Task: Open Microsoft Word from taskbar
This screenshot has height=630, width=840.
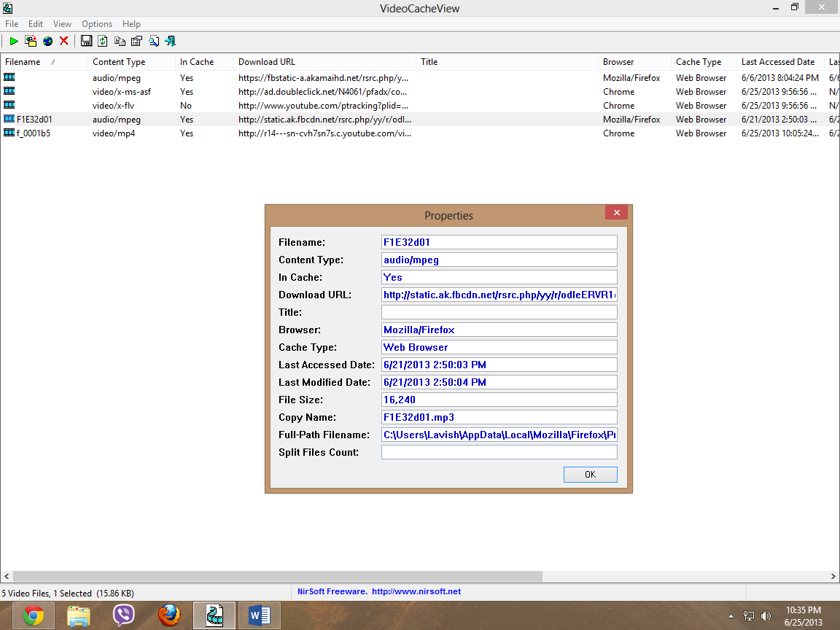Action: pos(260,615)
